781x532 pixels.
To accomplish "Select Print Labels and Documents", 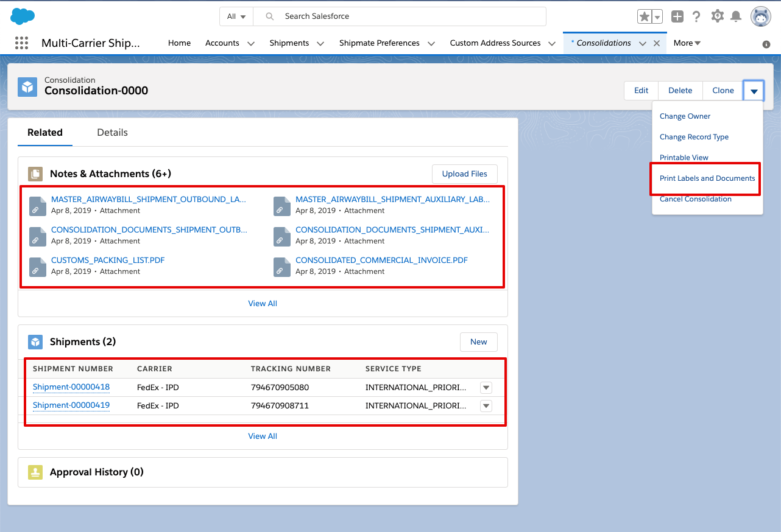I will 707,178.
